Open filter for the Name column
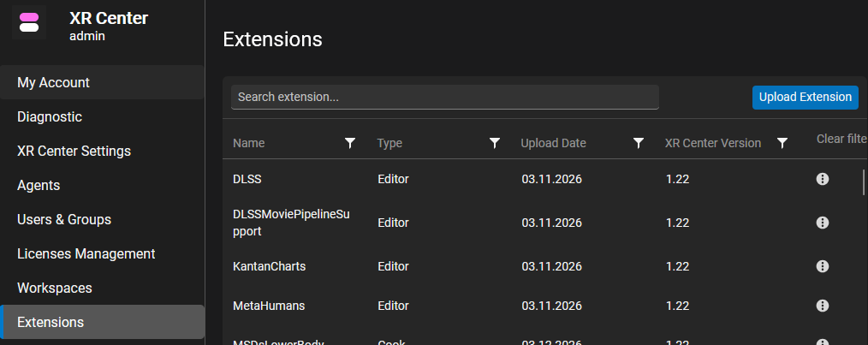868x345 pixels. tap(350, 143)
